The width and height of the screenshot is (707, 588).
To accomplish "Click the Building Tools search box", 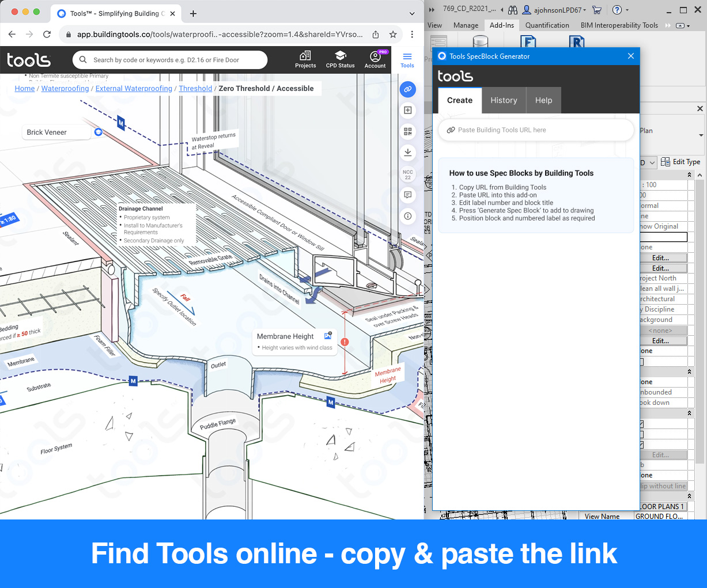I will click(170, 60).
